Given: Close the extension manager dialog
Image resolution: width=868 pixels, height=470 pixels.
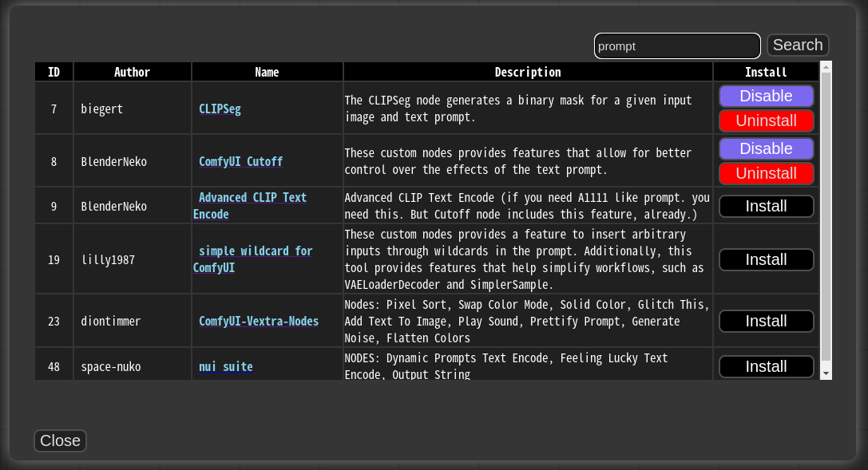Looking at the screenshot, I should [x=60, y=440].
